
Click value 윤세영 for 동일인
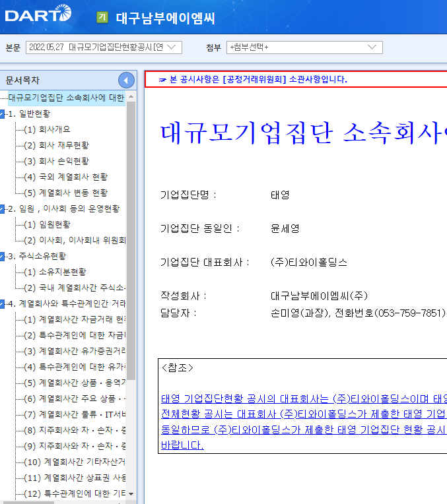[x=285, y=229]
